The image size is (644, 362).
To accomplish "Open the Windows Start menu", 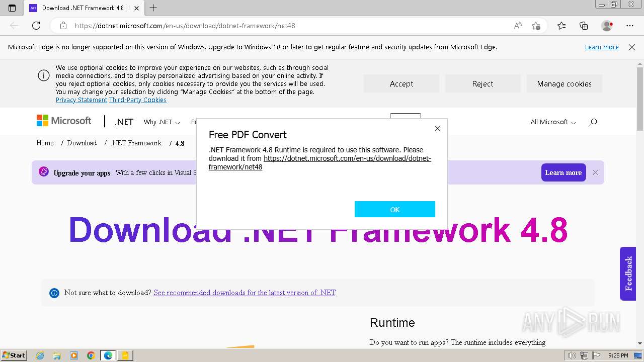I will pyautogui.click(x=14, y=355).
